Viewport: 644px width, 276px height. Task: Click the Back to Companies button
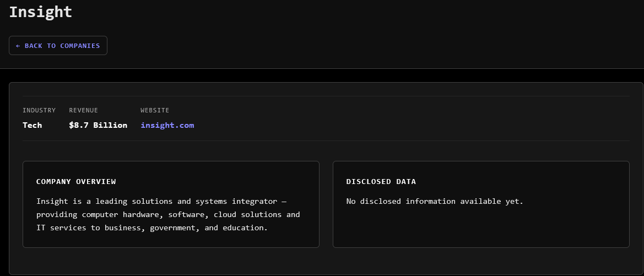[58, 46]
